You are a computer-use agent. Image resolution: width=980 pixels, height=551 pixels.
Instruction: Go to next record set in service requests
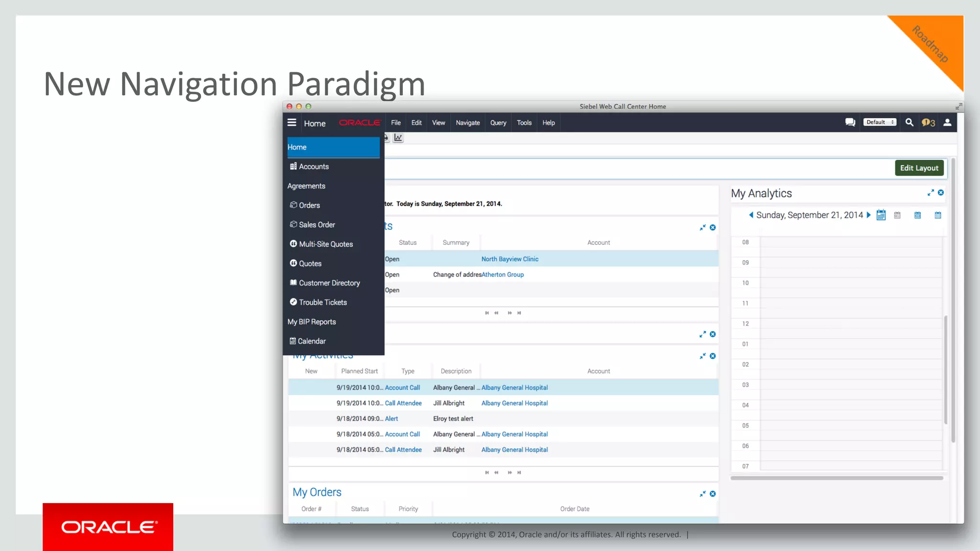click(510, 313)
